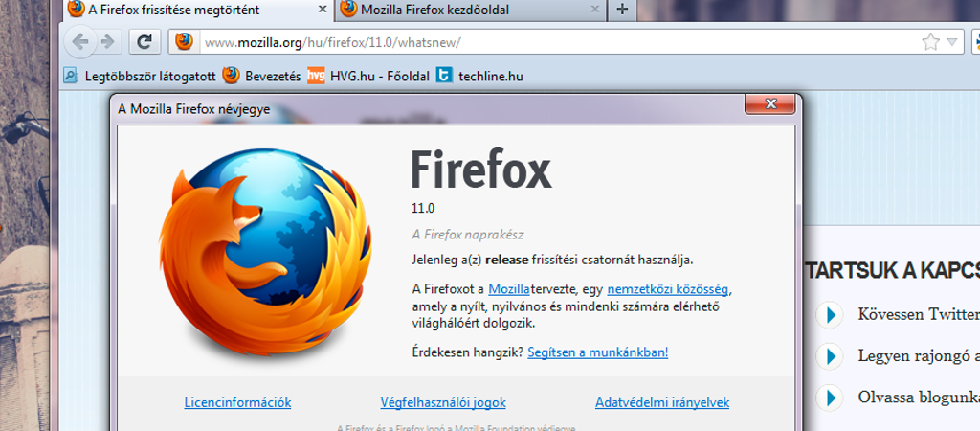Click the 'Kövessen Twitter' page link
The height and width of the screenshot is (431, 980).
(919, 314)
